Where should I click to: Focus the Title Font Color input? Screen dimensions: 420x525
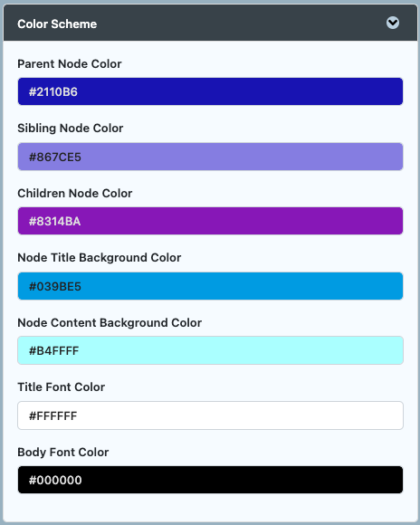210,415
